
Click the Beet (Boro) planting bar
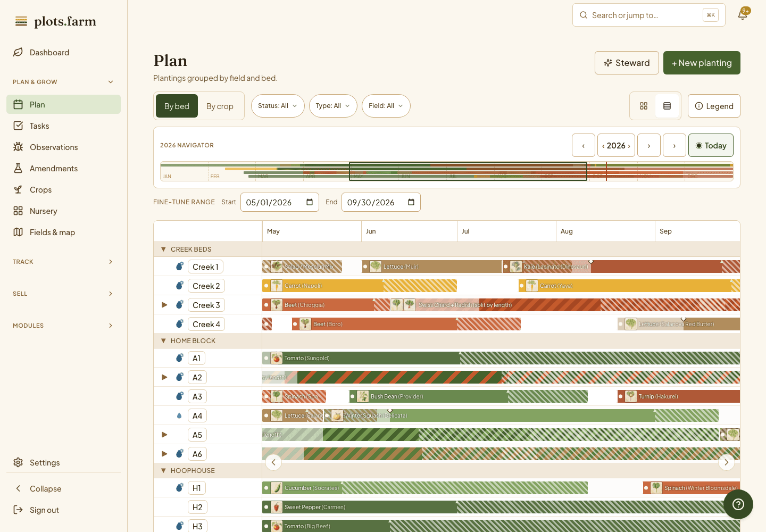[406, 324]
